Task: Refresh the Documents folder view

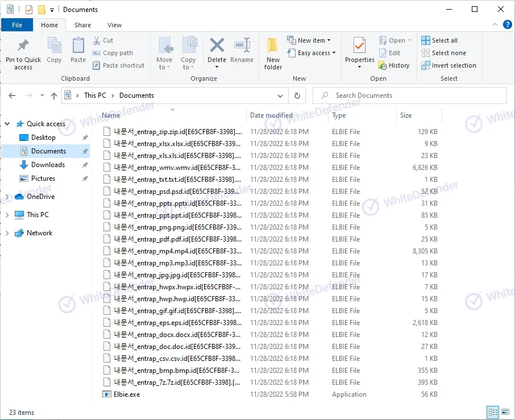Action: point(296,95)
